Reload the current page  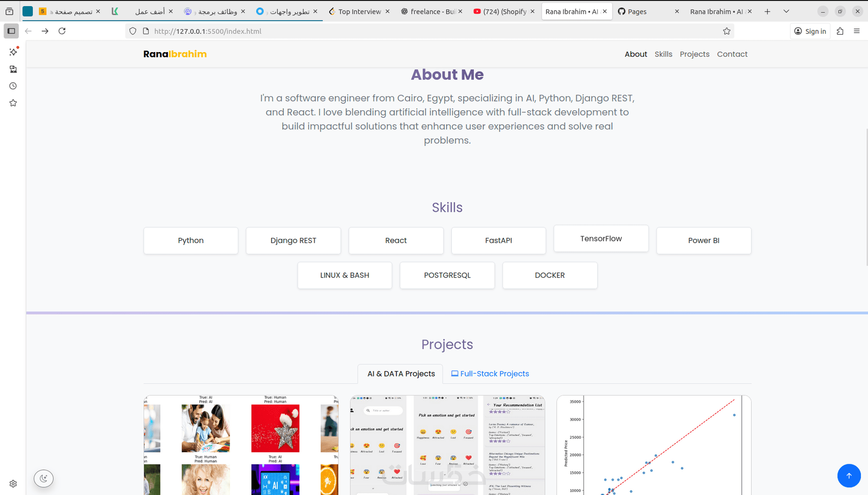[62, 31]
